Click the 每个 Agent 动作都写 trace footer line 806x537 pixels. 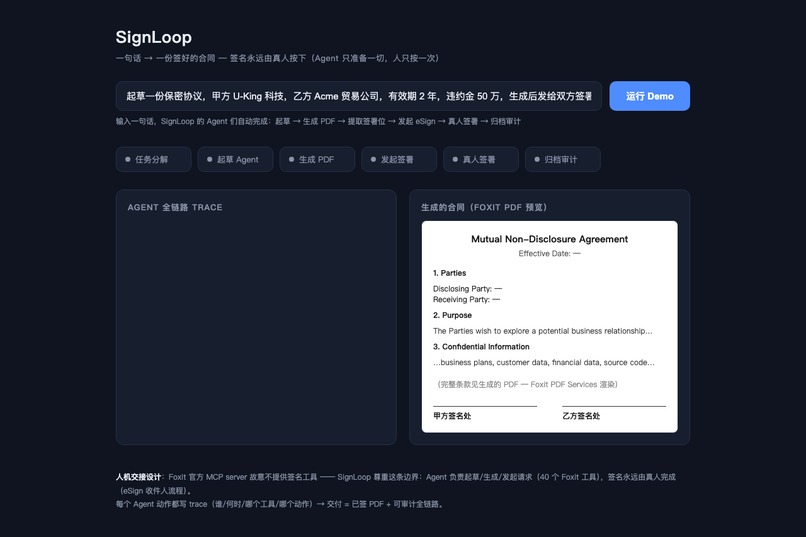tap(280, 504)
